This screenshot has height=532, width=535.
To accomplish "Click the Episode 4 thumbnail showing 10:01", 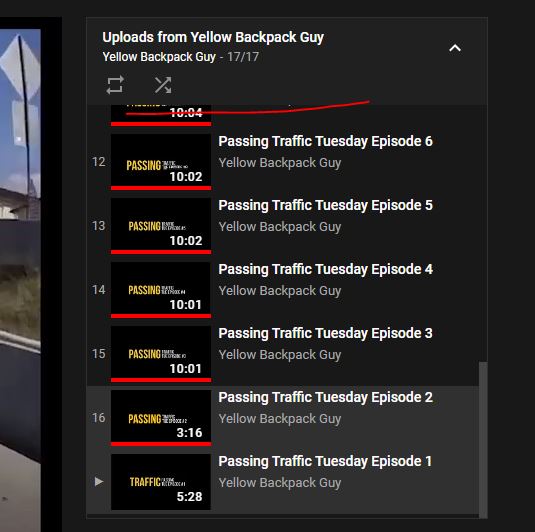I will [x=161, y=290].
